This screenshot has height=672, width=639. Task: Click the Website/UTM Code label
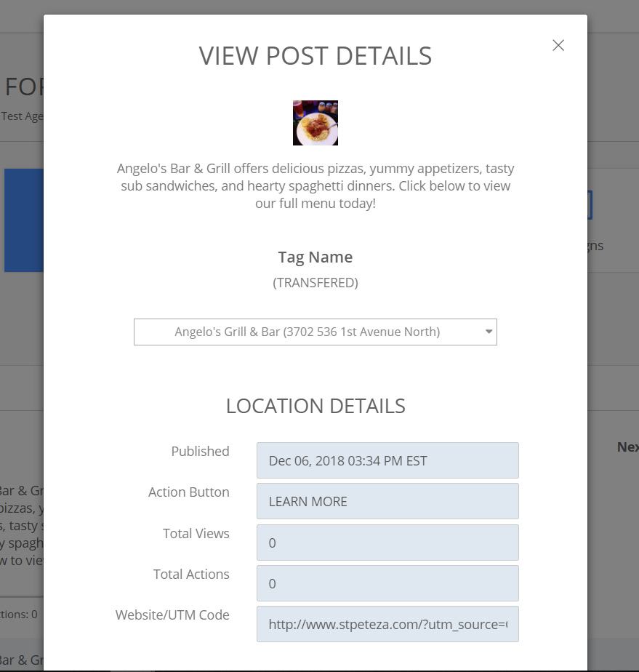pyautogui.click(x=172, y=615)
